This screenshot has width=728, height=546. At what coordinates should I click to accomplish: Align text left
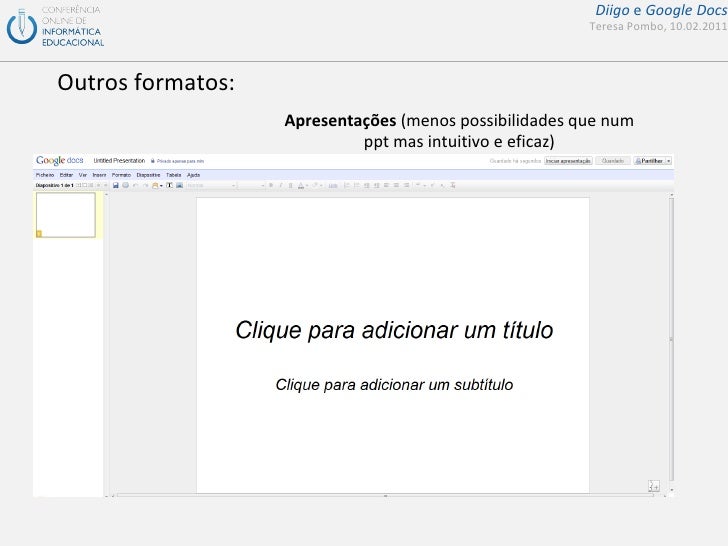[386, 185]
